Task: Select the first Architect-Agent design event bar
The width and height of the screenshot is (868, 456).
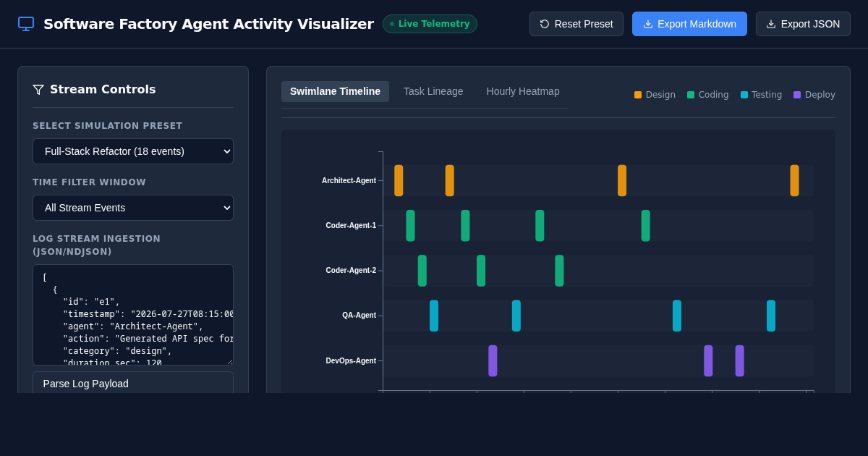Action: (399, 180)
